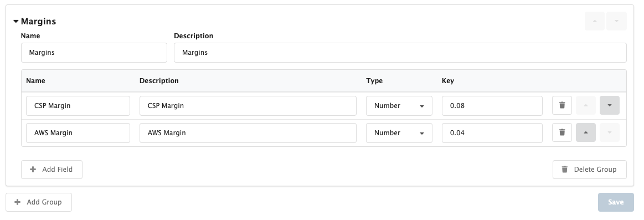This screenshot has height=220, width=644.
Task: Edit the AWS Margin name field
Action: tap(78, 133)
